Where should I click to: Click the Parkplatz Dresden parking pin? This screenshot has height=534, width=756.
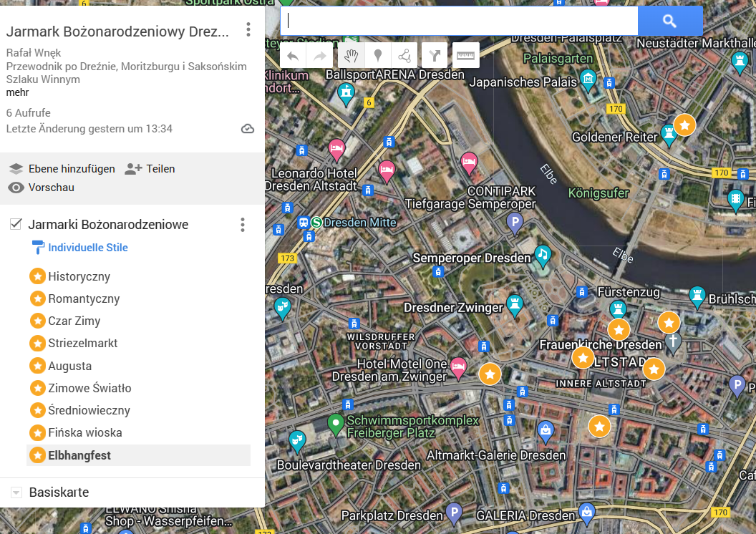[454, 514]
